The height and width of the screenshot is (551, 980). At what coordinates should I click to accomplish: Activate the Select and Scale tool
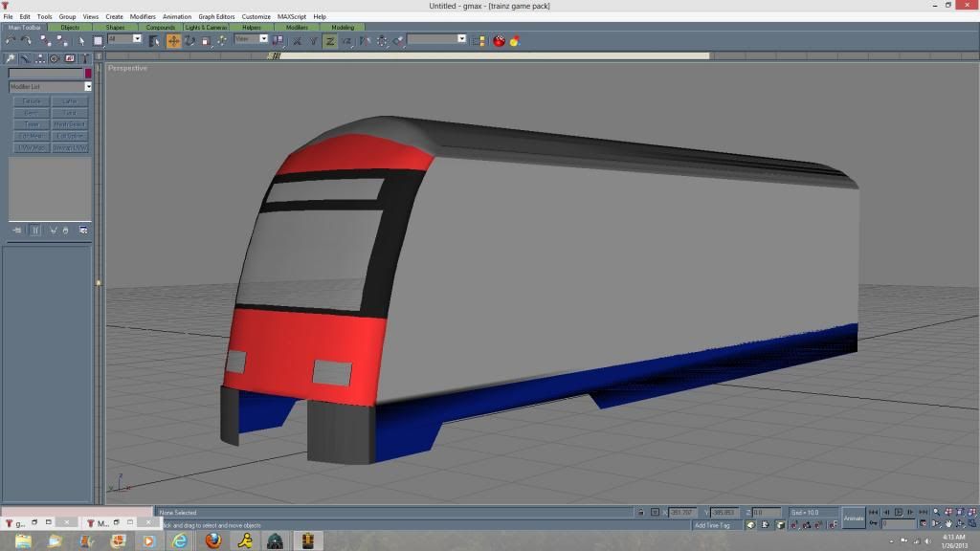[x=206, y=40]
